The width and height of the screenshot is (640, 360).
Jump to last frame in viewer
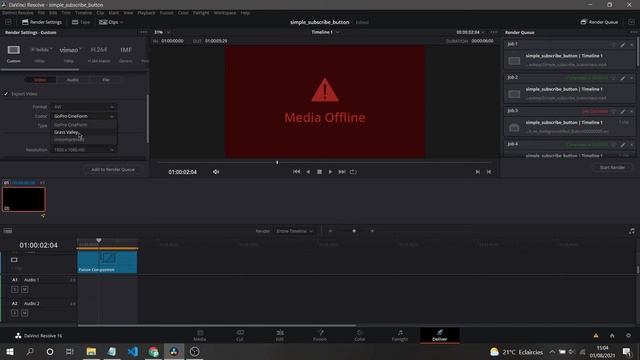pyautogui.click(x=342, y=172)
